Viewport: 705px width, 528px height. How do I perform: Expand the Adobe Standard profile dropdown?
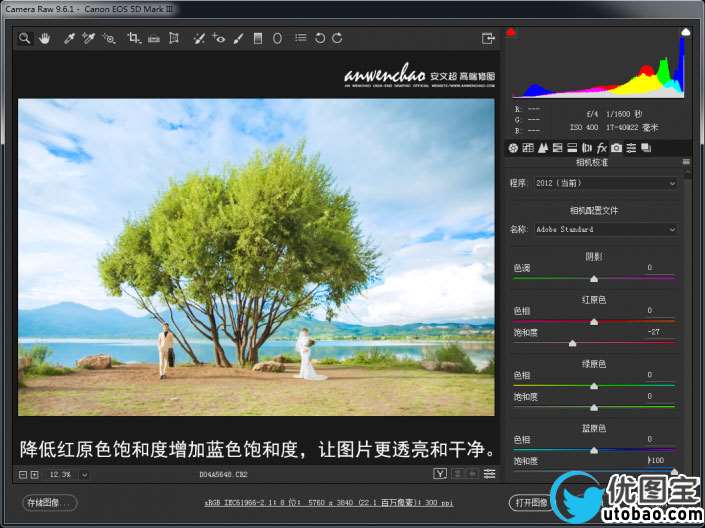coord(606,229)
